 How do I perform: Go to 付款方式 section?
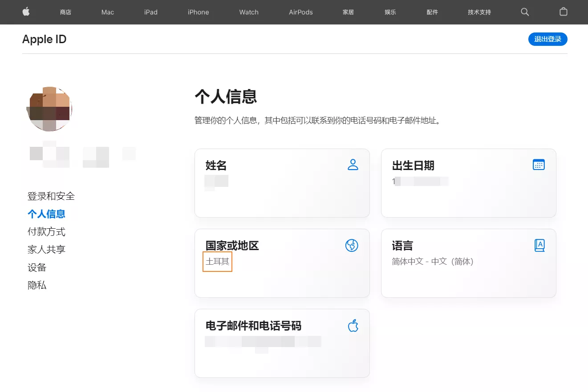coord(46,231)
